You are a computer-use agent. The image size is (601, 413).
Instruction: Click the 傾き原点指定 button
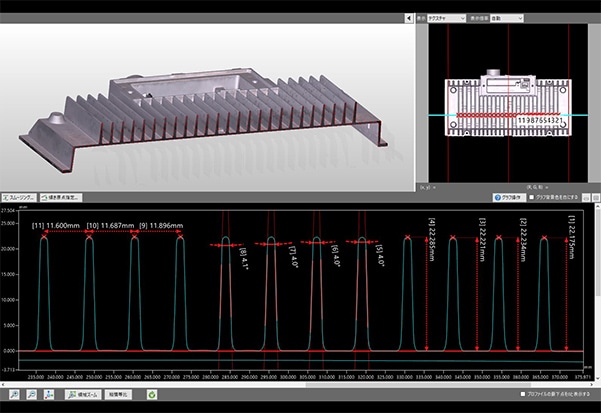click(61, 198)
